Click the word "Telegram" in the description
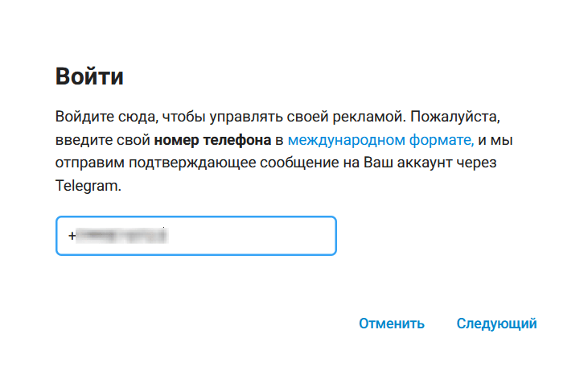The image size is (588, 375). click(87, 186)
